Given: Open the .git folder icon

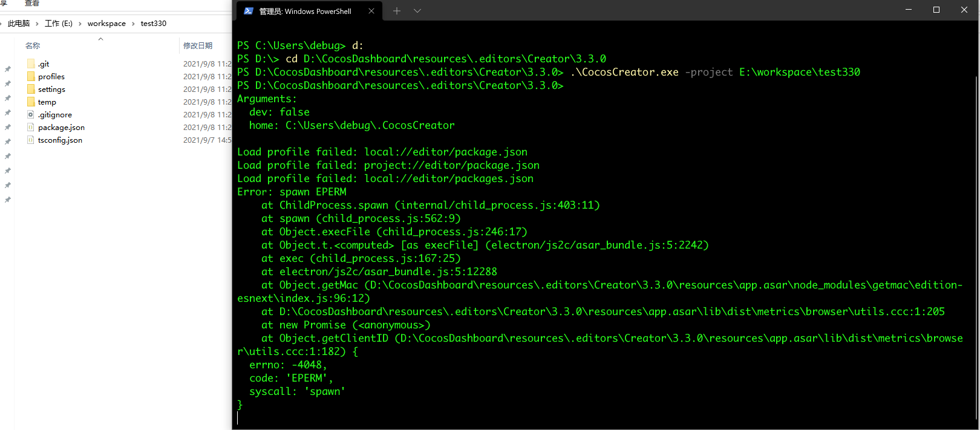Looking at the screenshot, I should 31,64.
